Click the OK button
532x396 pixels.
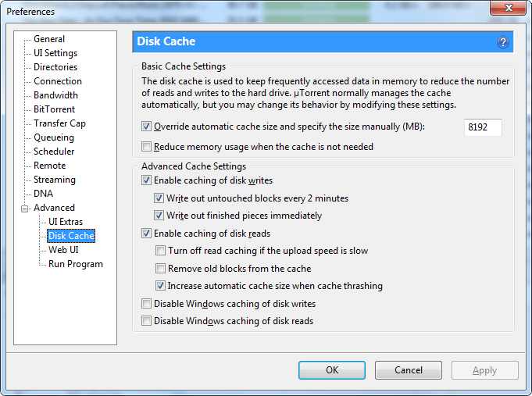pos(332,370)
